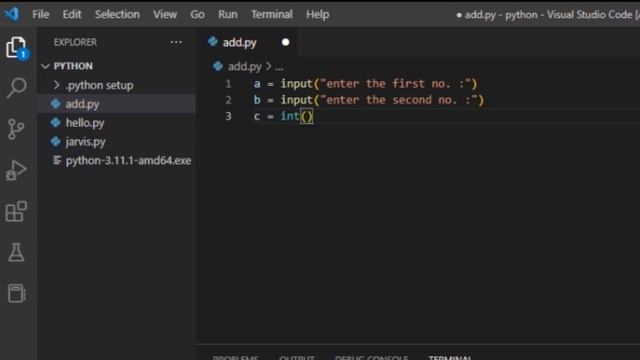Open the Search view icon
The width and height of the screenshot is (640, 360).
click(x=16, y=88)
